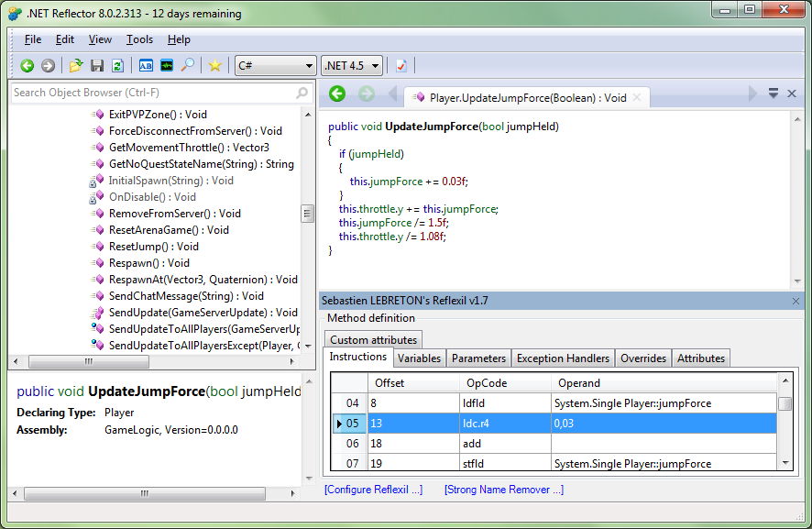Close the Player.UpdateJumpForce tab
The height and width of the screenshot is (529, 812).
click(x=637, y=97)
